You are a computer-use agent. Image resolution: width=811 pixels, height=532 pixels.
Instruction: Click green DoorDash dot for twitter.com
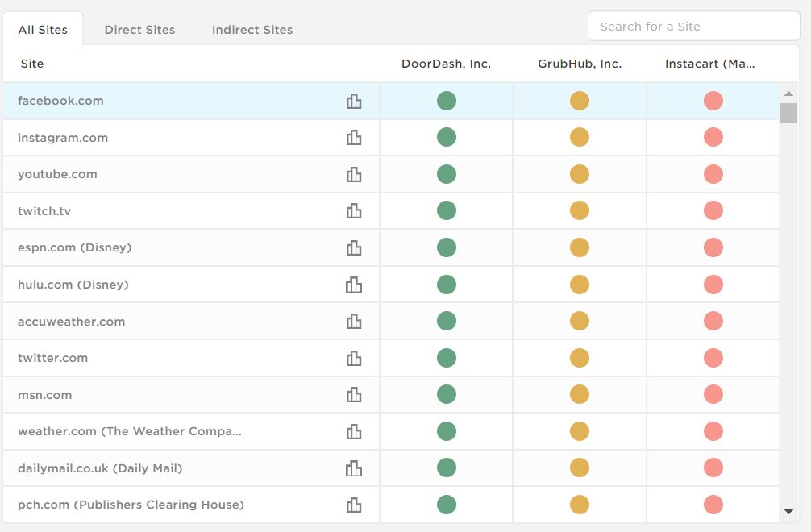(447, 358)
